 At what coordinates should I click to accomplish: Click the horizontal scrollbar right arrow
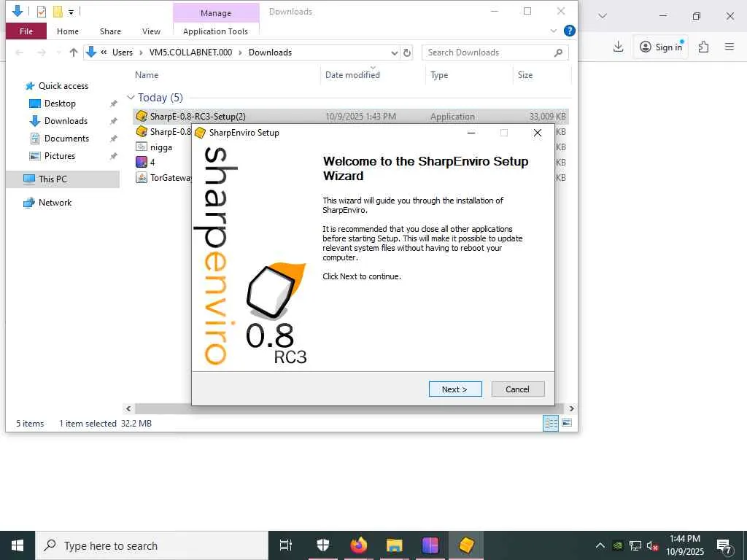(x=571, y=408)
